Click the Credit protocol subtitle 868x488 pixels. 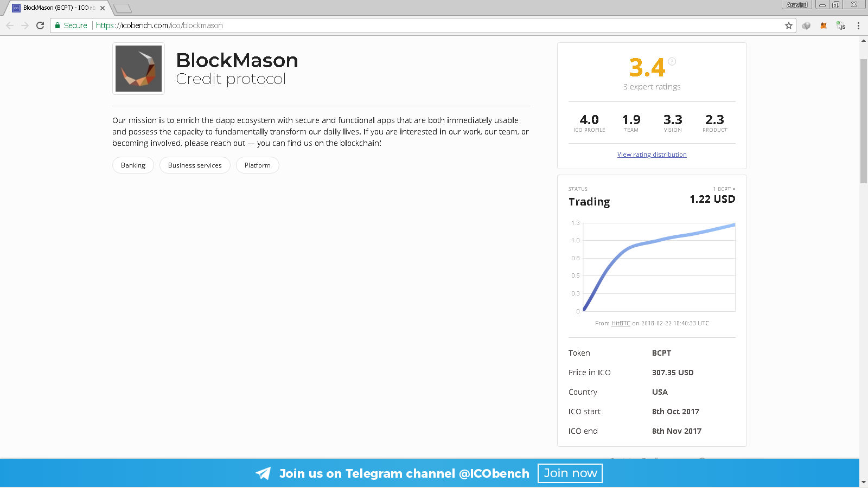[x=231, y=79]
